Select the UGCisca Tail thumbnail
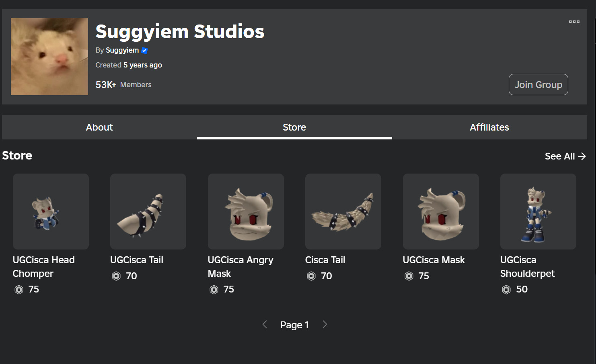Screen dimensions: 596x364 coord(148,211)
